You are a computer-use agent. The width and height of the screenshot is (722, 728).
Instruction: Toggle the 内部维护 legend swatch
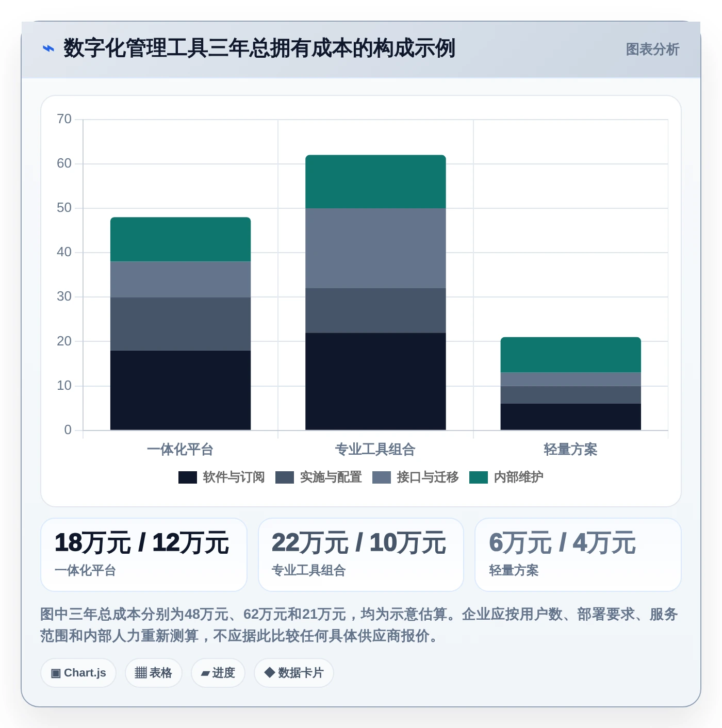479,477
